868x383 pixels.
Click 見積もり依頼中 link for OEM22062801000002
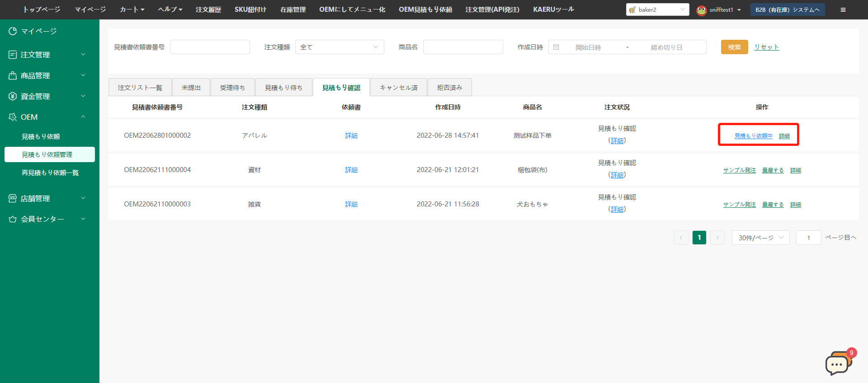click(x=754, y=136)
